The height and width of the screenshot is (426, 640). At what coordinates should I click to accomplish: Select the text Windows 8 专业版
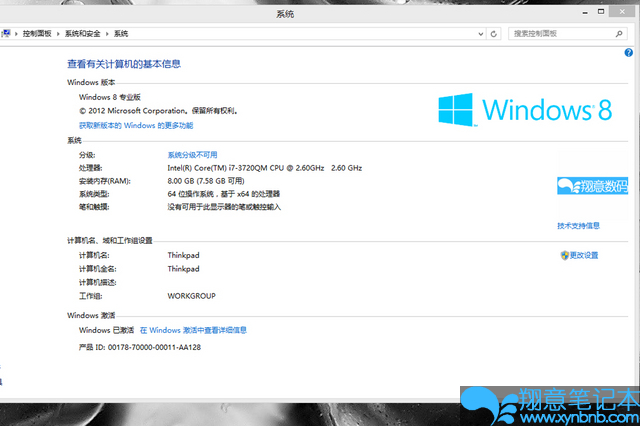(110, 97)
